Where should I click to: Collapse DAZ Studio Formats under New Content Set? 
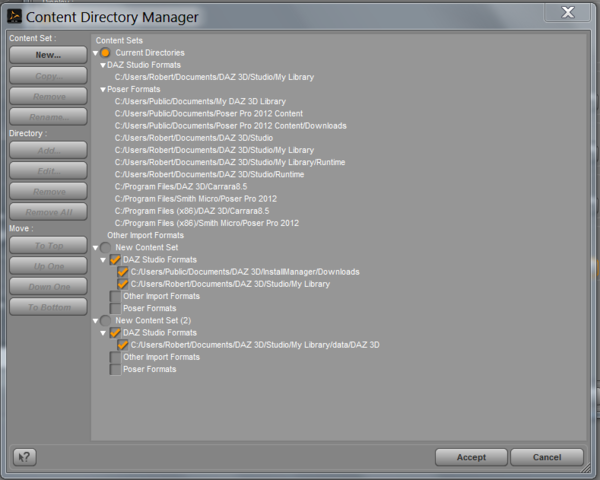click(x=103, y=260)
